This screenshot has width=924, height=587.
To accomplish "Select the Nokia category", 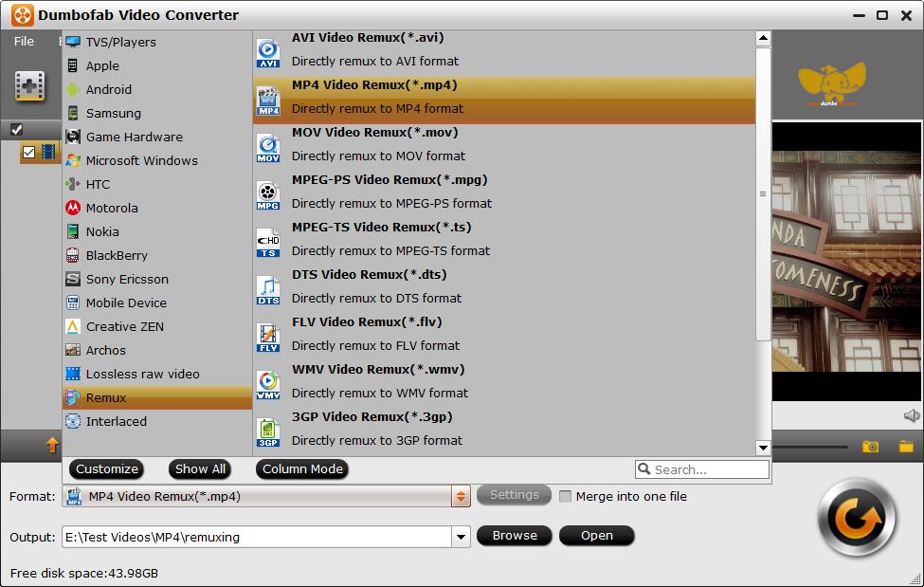I will 157,231.
